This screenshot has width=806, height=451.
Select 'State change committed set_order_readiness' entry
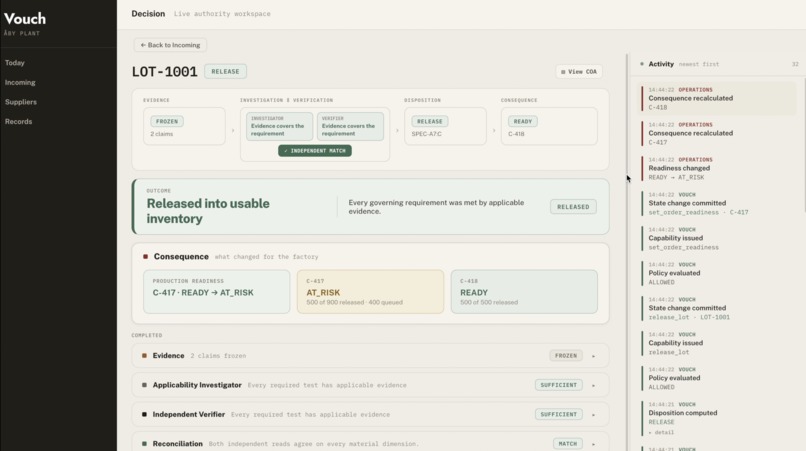click(x=717, y=204)
